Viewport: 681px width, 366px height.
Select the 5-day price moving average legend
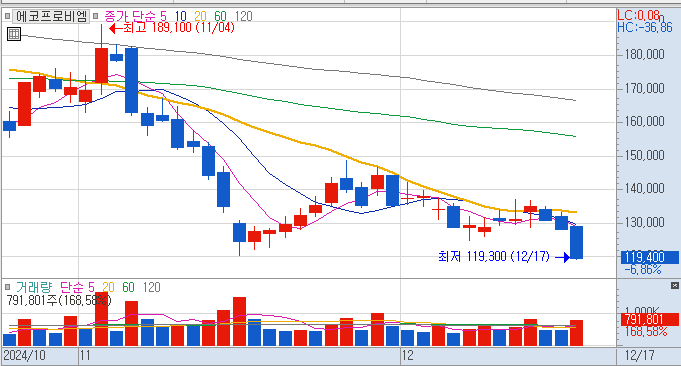163,16
